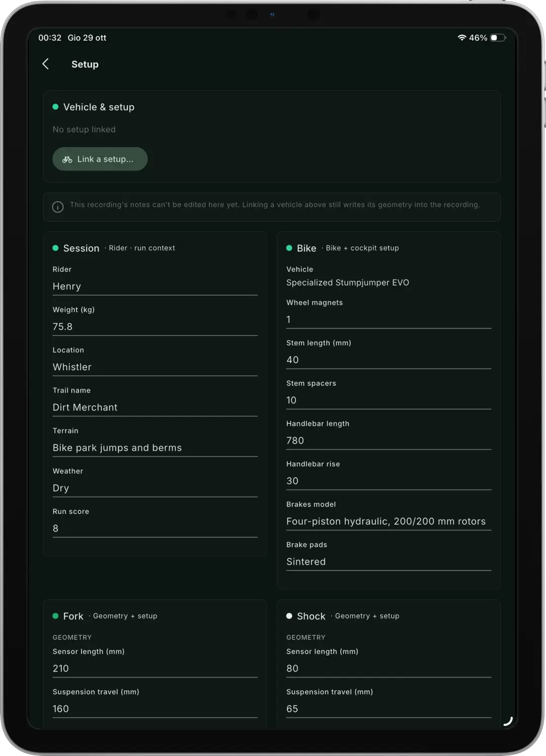Edit the Run score field showing 8
This screenshot has width=546, height=756.
[x=155, y=528]
